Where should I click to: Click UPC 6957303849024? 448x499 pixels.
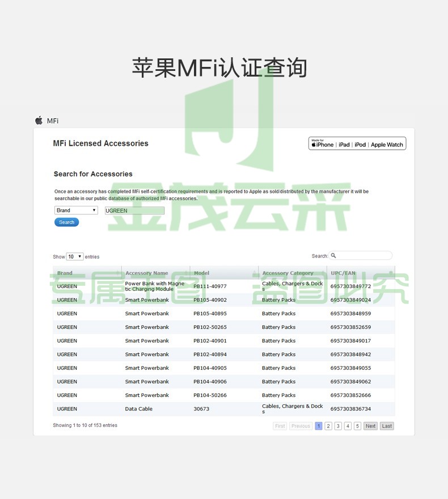[350, 300]
